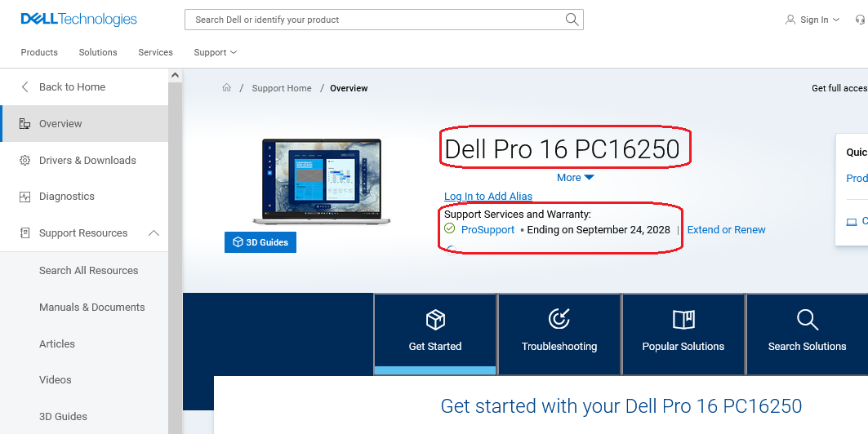Screen dimensions: 868x434
Task: Click the ProSupport link
Action: click(x=487, y=229)
